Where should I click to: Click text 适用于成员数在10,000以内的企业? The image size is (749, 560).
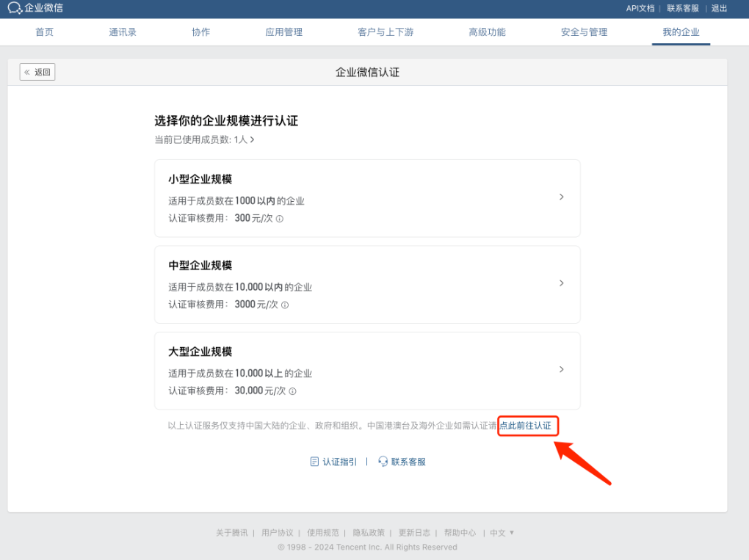240,288
